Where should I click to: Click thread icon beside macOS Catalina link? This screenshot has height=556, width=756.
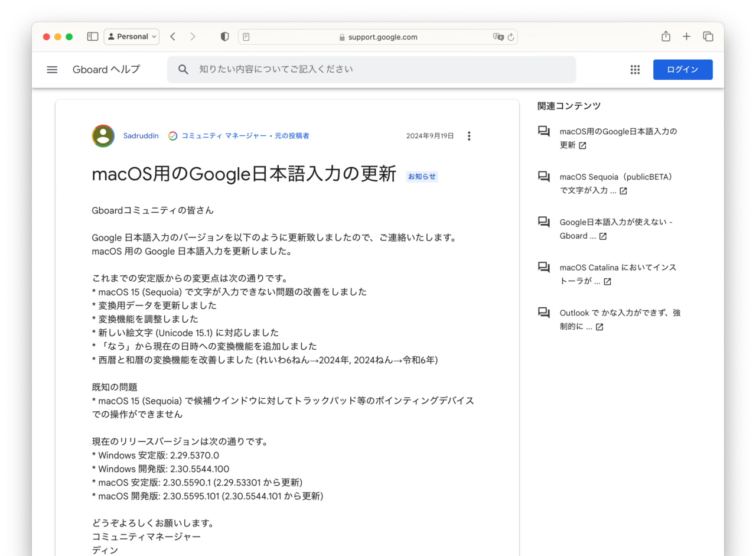pyautogui.click(x=544, y=268)
